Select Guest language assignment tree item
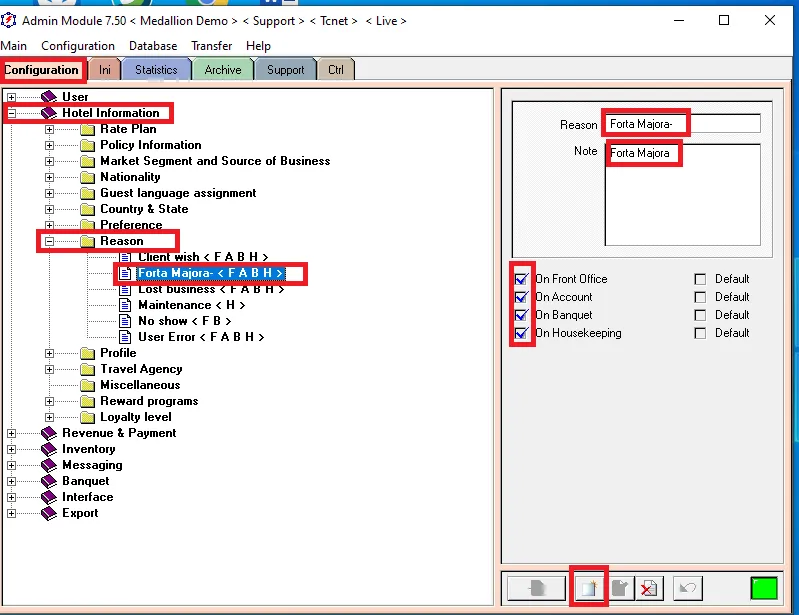 click(x=178, y=193)
